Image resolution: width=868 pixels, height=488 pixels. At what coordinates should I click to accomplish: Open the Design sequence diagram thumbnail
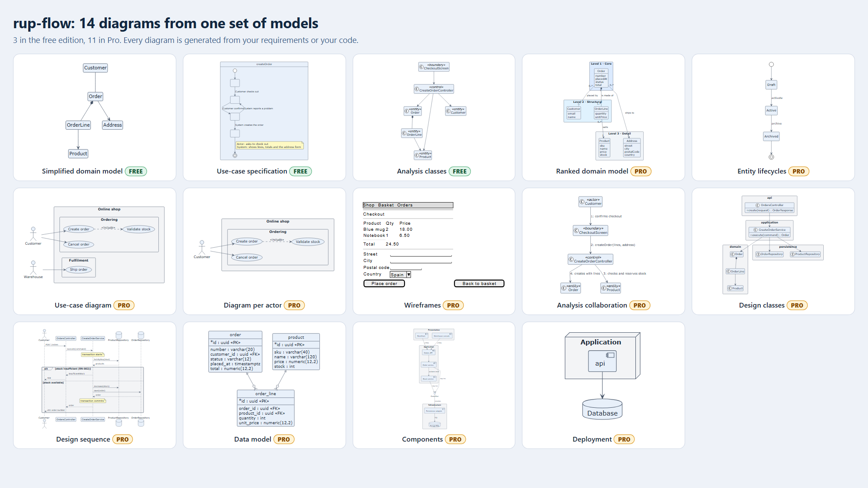[95, 379]
